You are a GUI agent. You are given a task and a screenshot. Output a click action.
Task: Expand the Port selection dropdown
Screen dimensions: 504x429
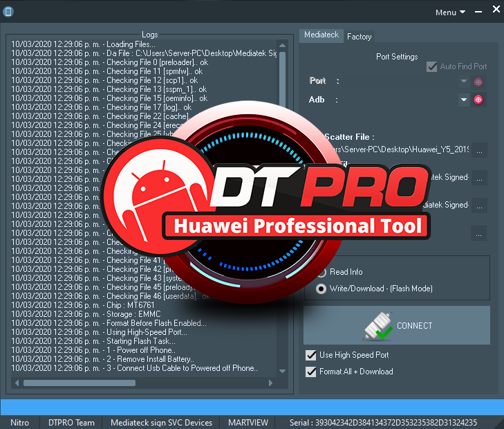coord(464,82)
